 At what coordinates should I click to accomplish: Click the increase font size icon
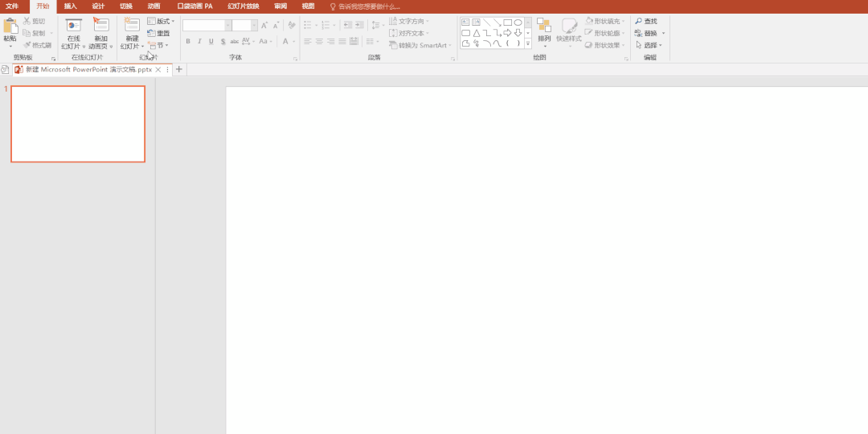264,26
